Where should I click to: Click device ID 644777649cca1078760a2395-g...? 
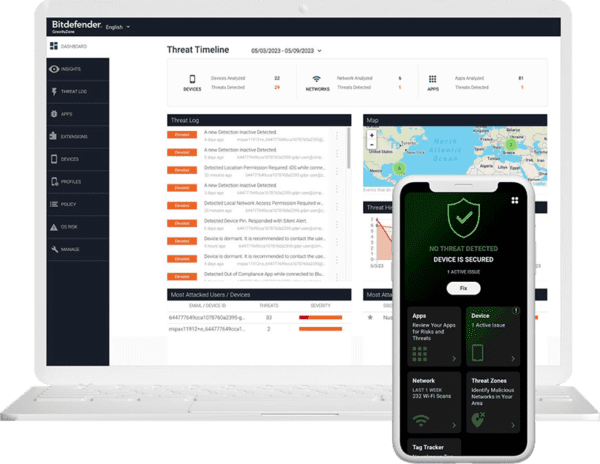point(207,317)
